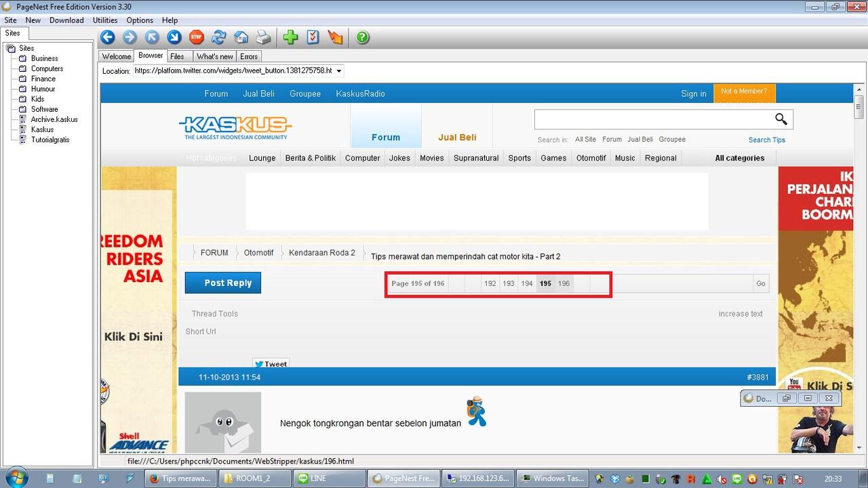Click the Twitter Tweet button
Screen dimensions: 868x488
click(x=271, y=364)
